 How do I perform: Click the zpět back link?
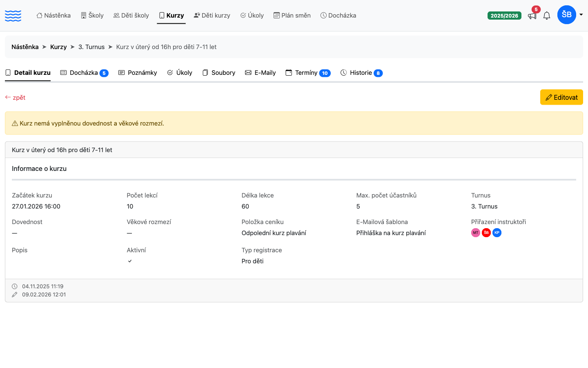[x=15, y=97]
